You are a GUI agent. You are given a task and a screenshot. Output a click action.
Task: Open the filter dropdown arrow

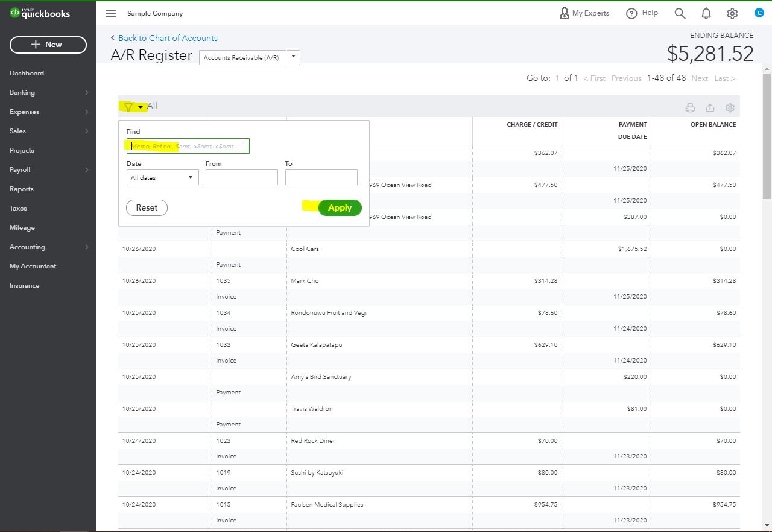tap(141, 107)
